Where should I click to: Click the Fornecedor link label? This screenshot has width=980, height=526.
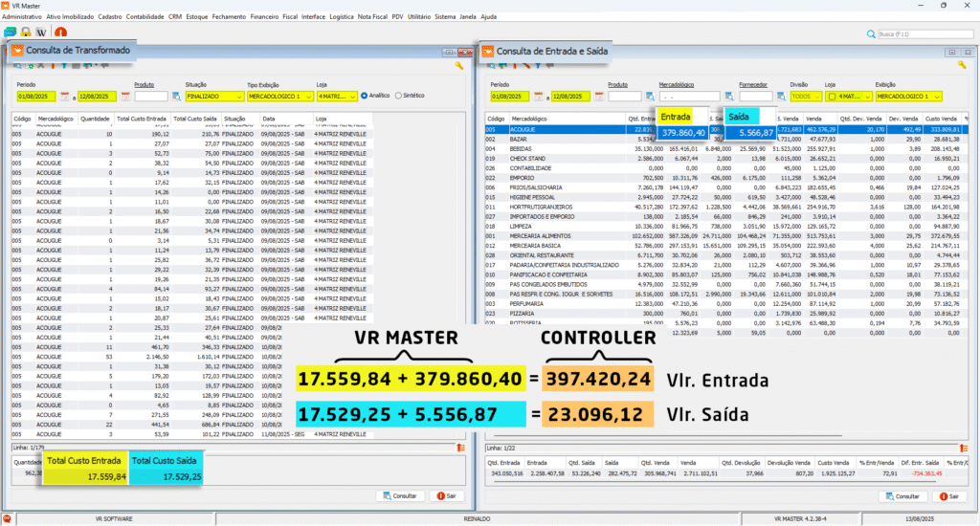pos(752,85)
